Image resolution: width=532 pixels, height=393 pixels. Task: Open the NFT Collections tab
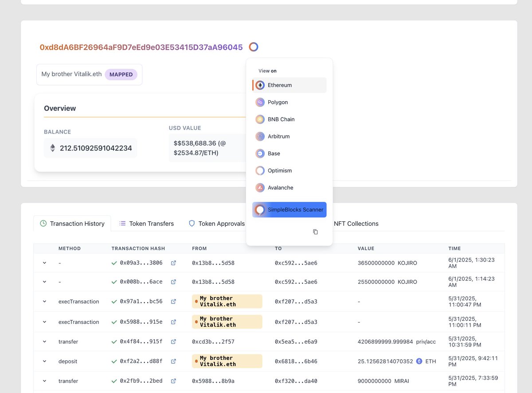tap(356, 224)
